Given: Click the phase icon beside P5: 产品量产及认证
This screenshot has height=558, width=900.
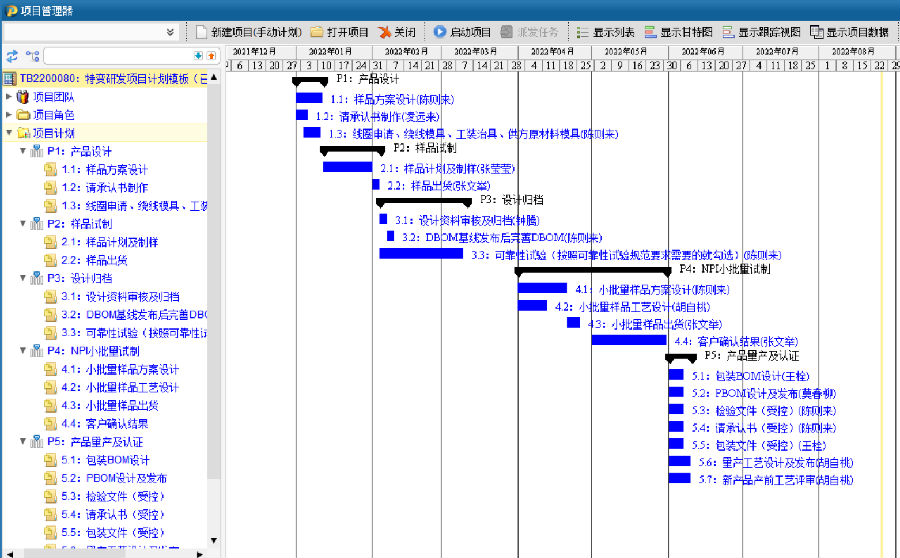Looking at the screenshot, I should pos(37,441).
